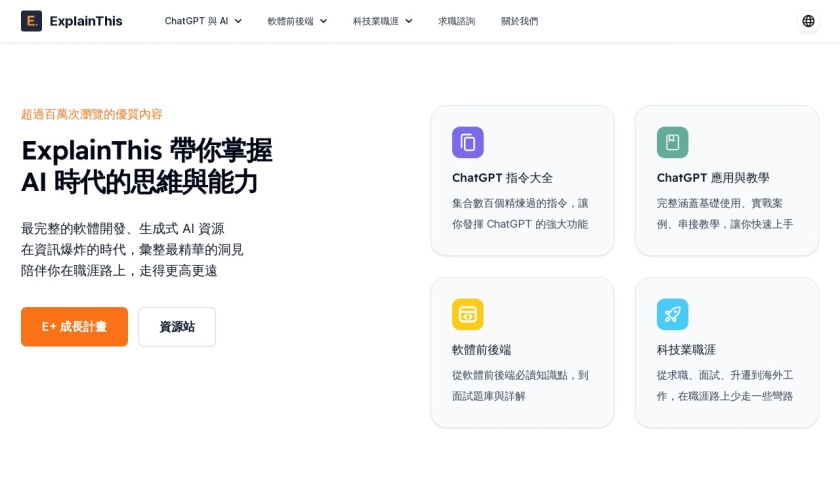Click the yellow code window icon for 軟體前後端
Image resolution: width=840 pixels, height=480 pixels.
coord(468,314)
